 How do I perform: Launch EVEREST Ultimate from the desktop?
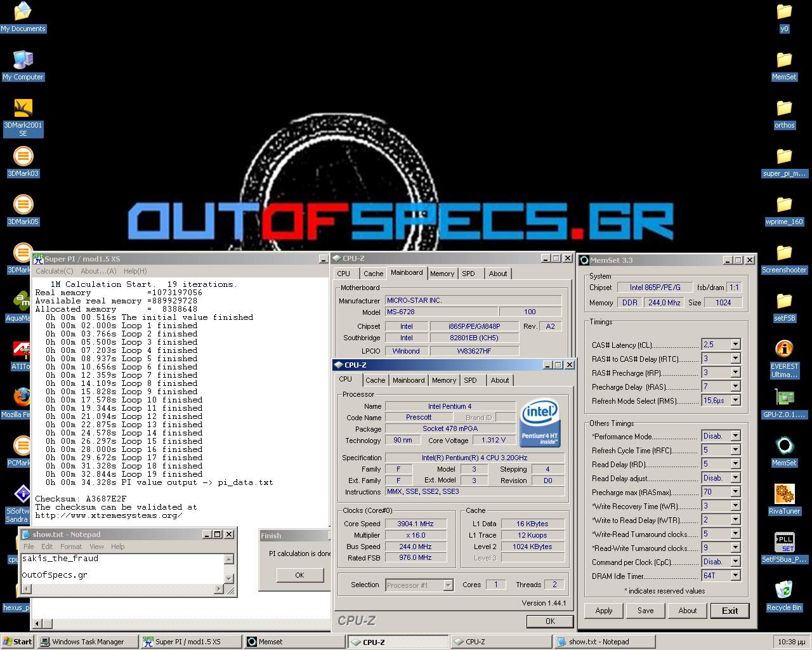pyautogui.click(x=784, y=359)
